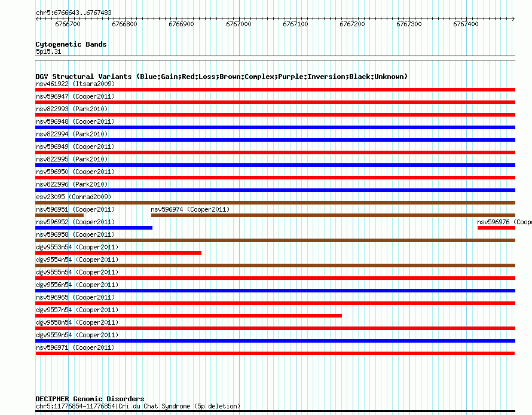The image size is (532, 415).
Task: Open the esv23095 (Conrad2009) label
Action: pyautogui.click(x=74, y=197)
